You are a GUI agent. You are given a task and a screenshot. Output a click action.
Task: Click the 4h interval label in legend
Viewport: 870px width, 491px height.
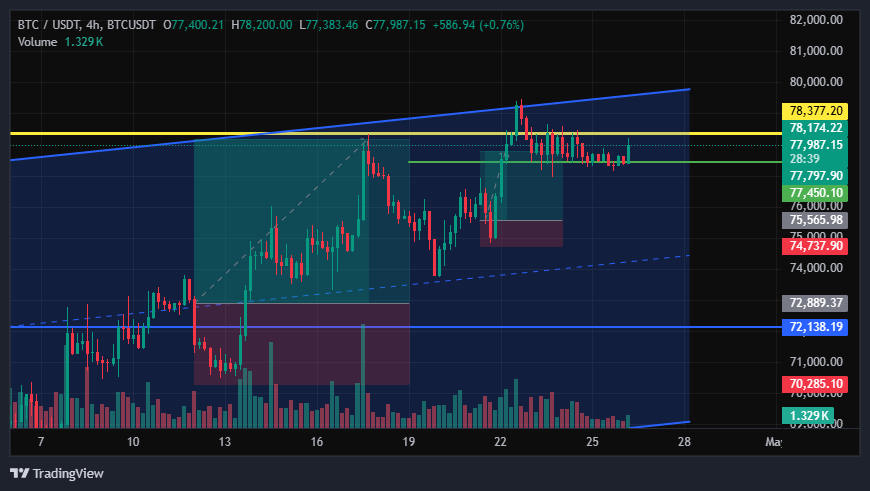93,25
